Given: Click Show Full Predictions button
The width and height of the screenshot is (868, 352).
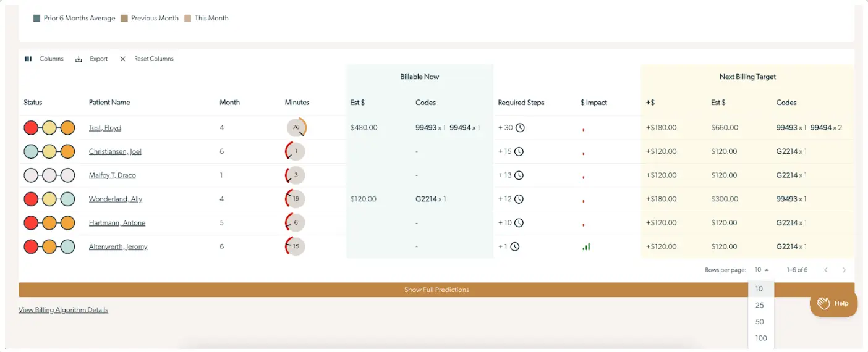Looking at the screenshot, I should coord(436,290).
